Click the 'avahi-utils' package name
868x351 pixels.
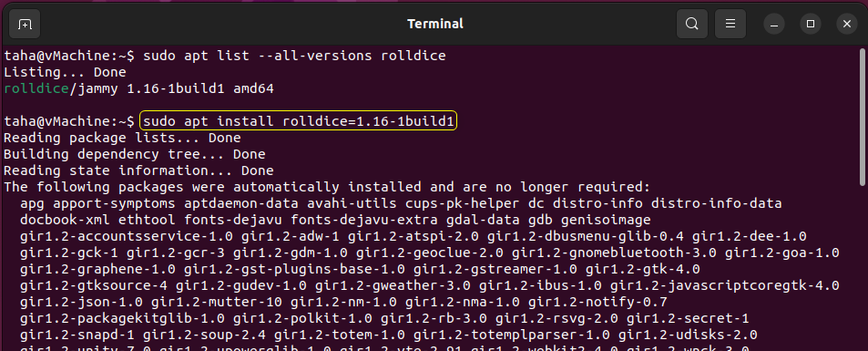click(x=352, y=203)
